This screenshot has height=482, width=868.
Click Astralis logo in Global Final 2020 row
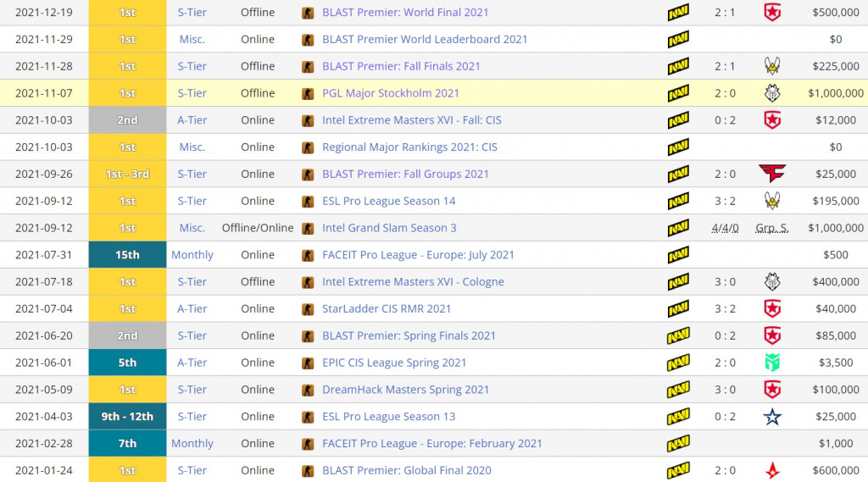tap(772, 470)
